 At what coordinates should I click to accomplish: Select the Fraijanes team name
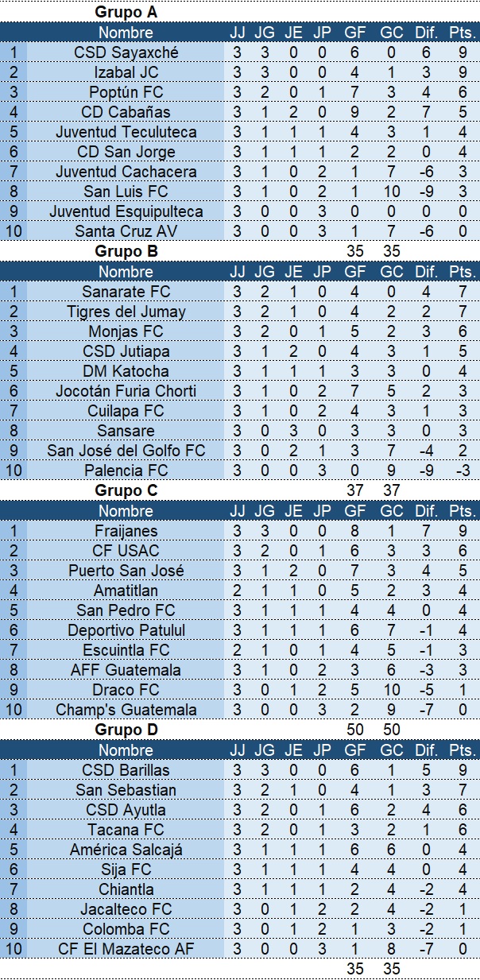pyautogui.click(x=126, y=531)
